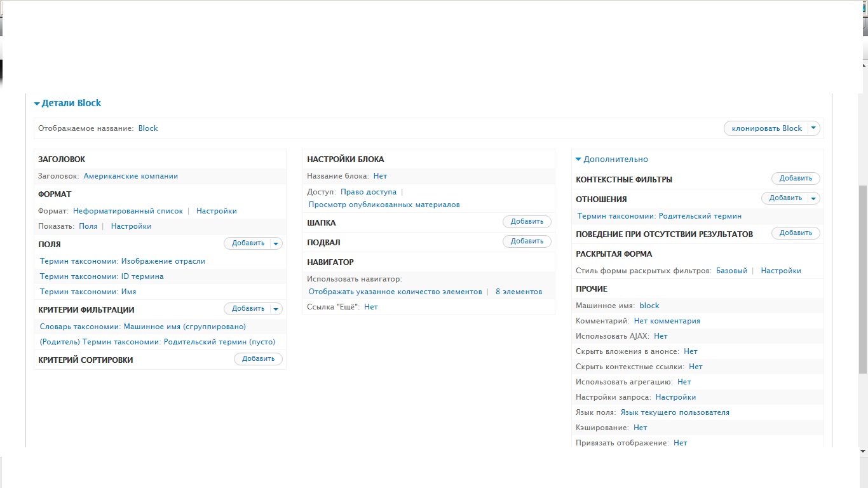Click the page vertical scrollbar
The image size is (868, 488).
[x=862, y=280]
